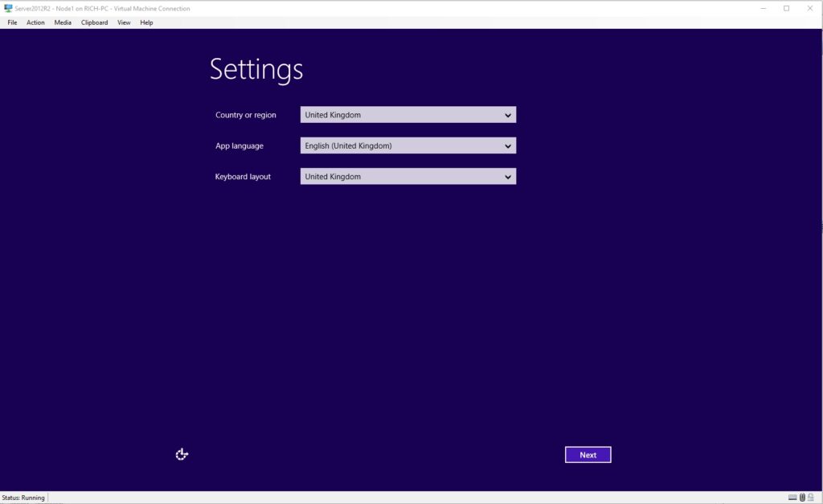Click the lock icon in the status bar

811,498
